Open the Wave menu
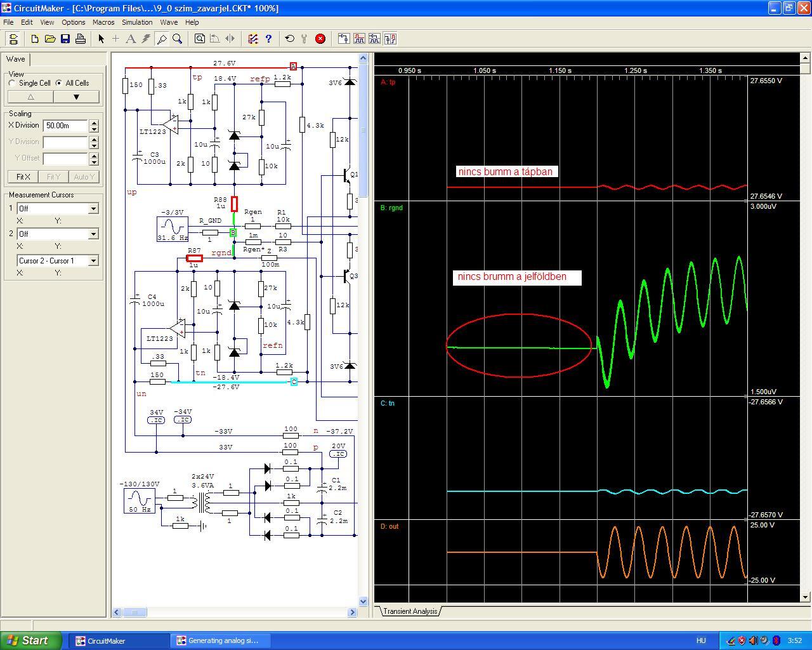Viewport: 812px width, 650px height. (x=169, y=22)
